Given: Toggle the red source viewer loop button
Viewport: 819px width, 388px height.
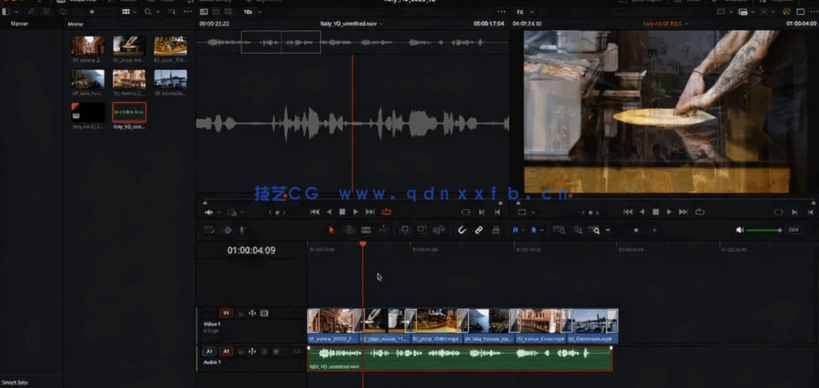Looking at the screenshot, I should point(387,211).
